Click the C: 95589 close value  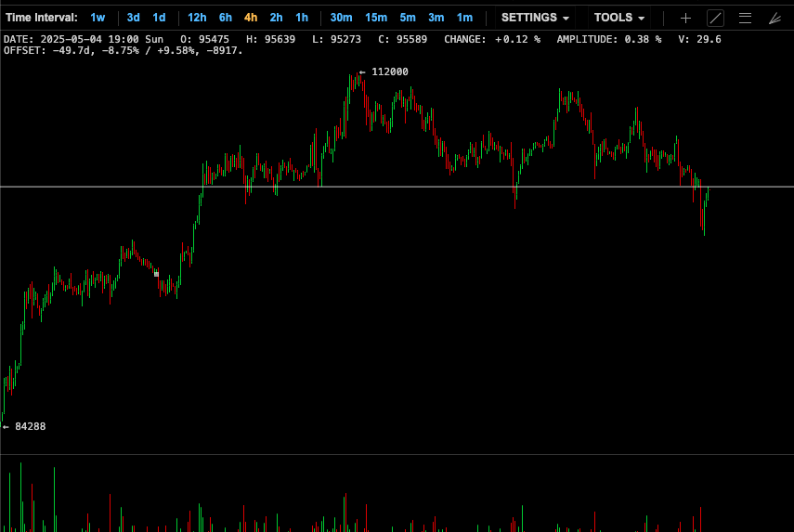[x=402, y=40]
